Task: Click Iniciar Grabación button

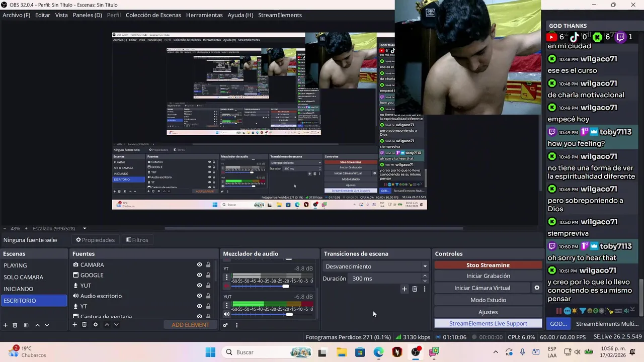Action: point(488,276)
